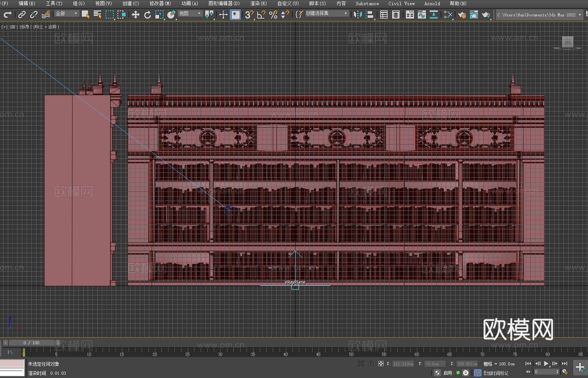The width and height of the screenshot is (588, 378).
Task: Click the Mirror tool icon
Action: pyautogui.click(x=358, y=14)
